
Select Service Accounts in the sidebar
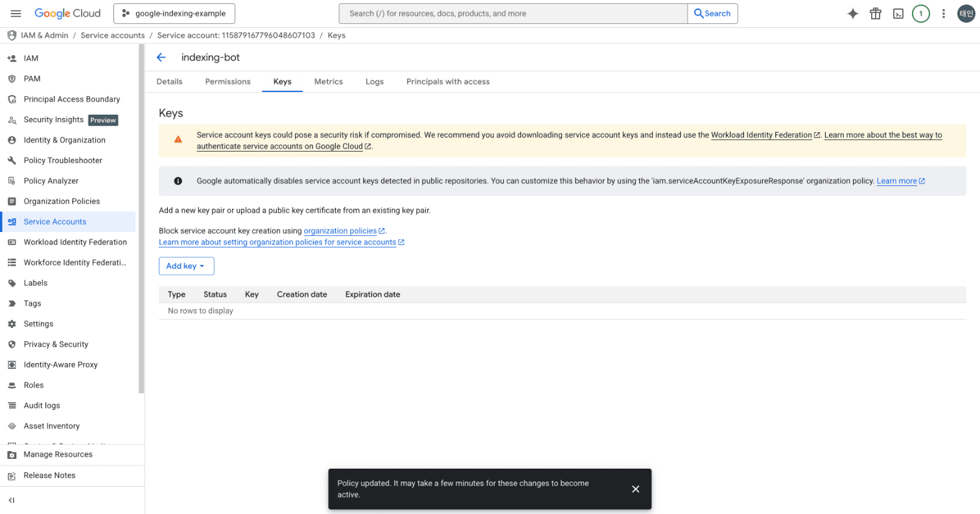pos(68,222)
